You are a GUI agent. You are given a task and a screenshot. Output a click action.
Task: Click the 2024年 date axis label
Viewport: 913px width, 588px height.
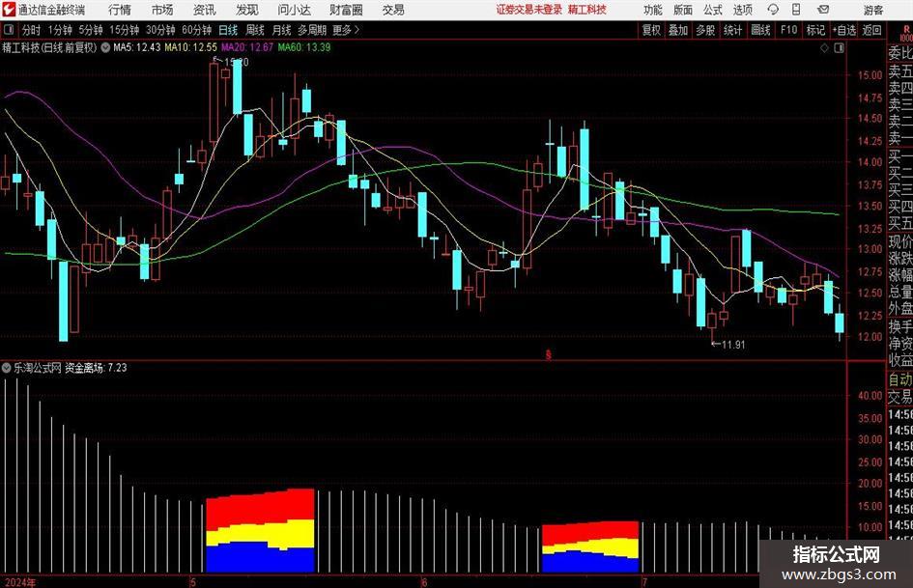(20, 582)
